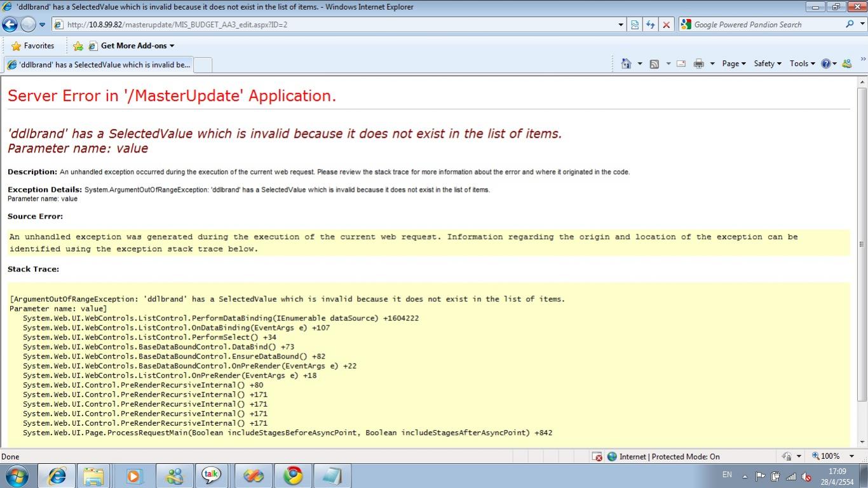Open the Favorites star button
Screen dimensions: 868x488
click(x=33, y=46)
